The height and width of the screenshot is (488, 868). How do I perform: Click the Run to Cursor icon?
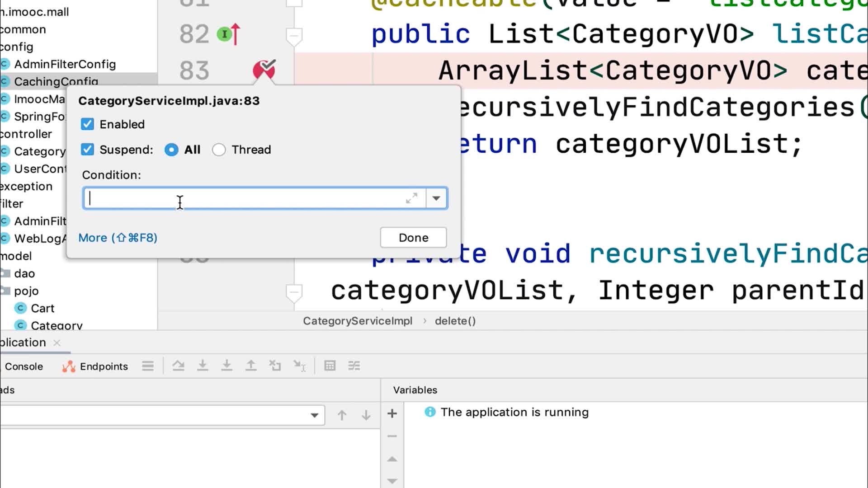pyautogui.click(x=299, y=366)
